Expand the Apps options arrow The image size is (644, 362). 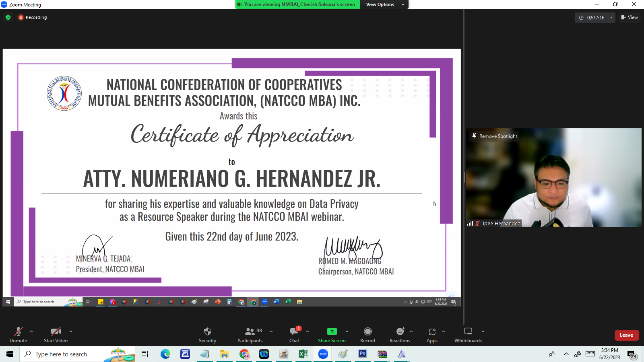[x=444, y=331]
